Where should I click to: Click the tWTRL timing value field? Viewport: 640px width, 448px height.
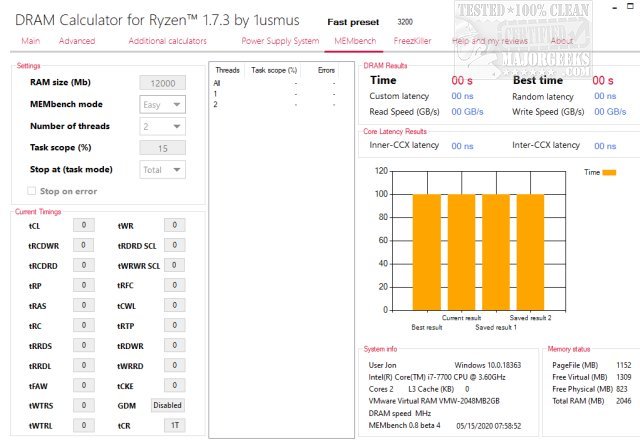point(84,425)
